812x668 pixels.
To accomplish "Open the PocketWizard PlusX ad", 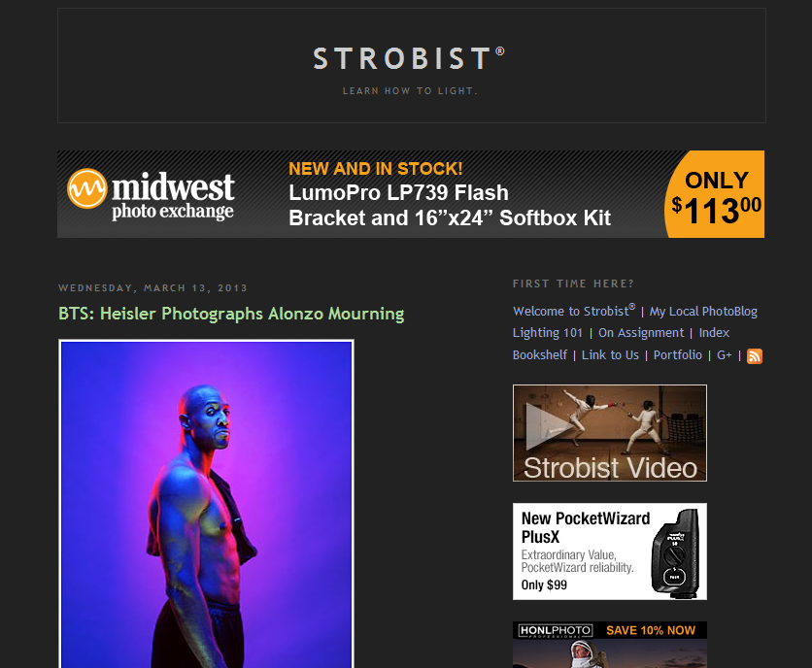I will 610,551.
